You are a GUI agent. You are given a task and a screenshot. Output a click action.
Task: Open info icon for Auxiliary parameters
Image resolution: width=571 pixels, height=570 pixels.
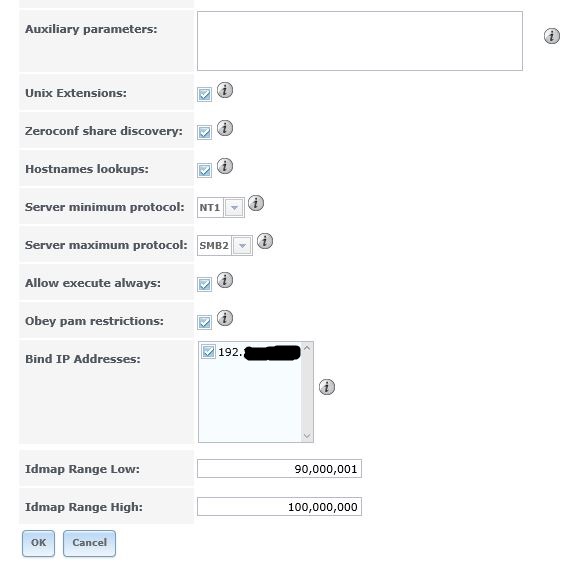point(551,36)
